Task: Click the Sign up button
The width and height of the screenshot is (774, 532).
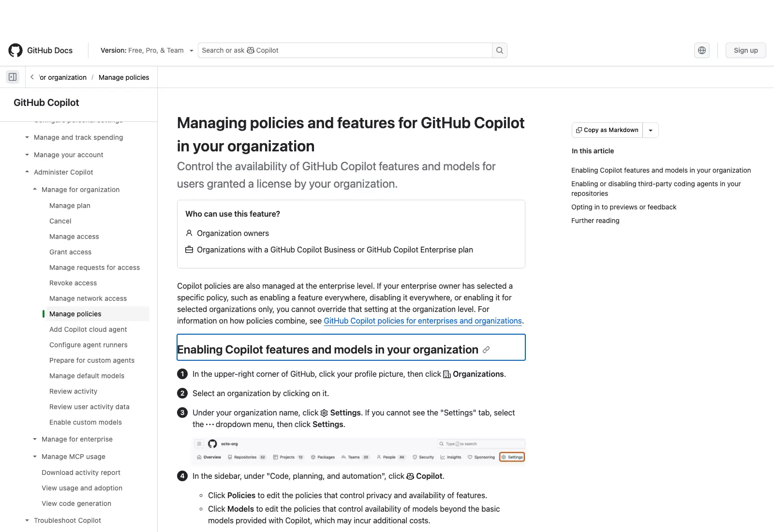Action: (x=745, y=50)
